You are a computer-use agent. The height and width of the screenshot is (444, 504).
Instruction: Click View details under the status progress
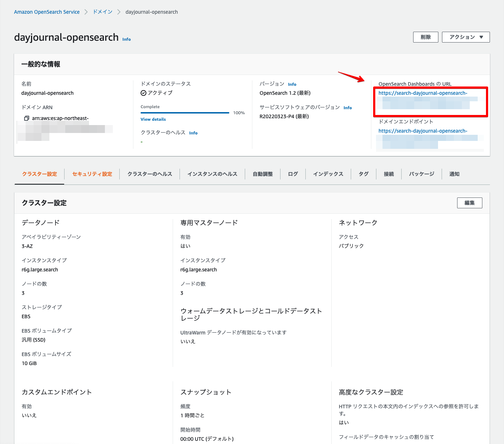(153, 119)
